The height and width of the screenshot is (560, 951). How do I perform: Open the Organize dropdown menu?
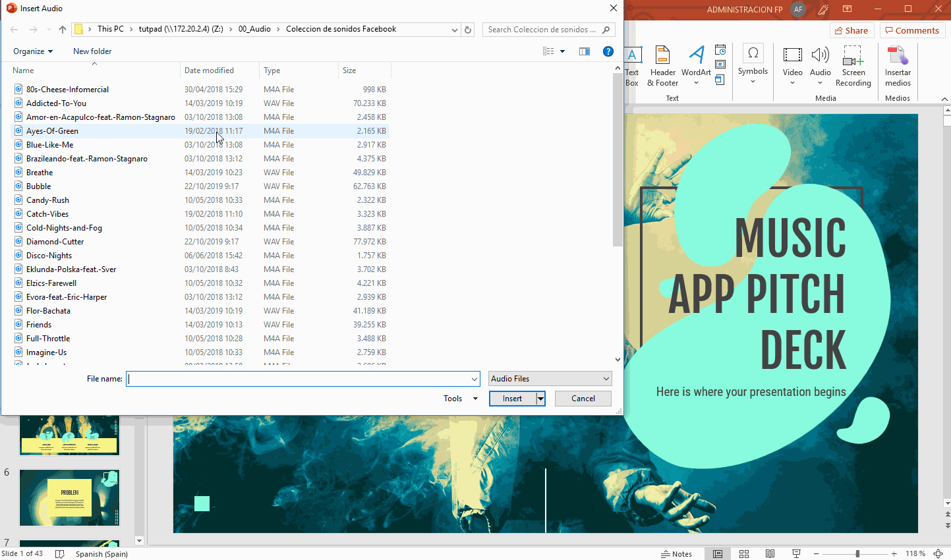click(32, 51)
